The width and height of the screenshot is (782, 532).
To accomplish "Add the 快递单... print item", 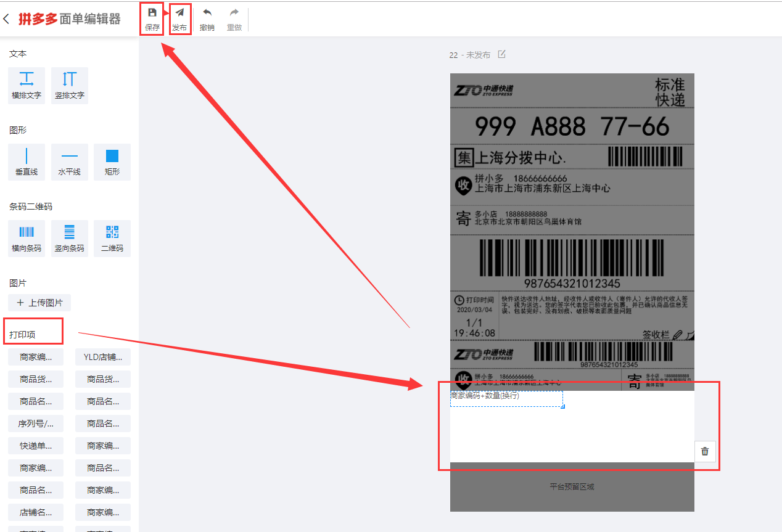I will 36,446.
